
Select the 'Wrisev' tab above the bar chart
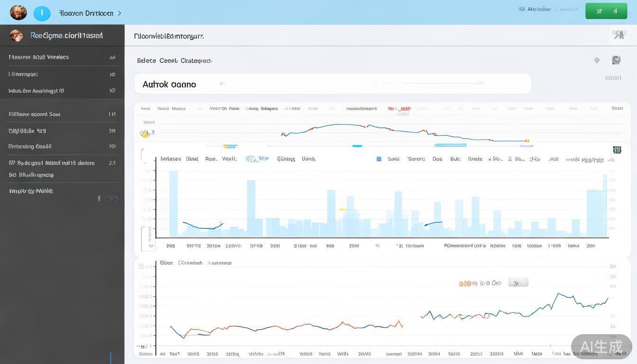pos(171,159)
